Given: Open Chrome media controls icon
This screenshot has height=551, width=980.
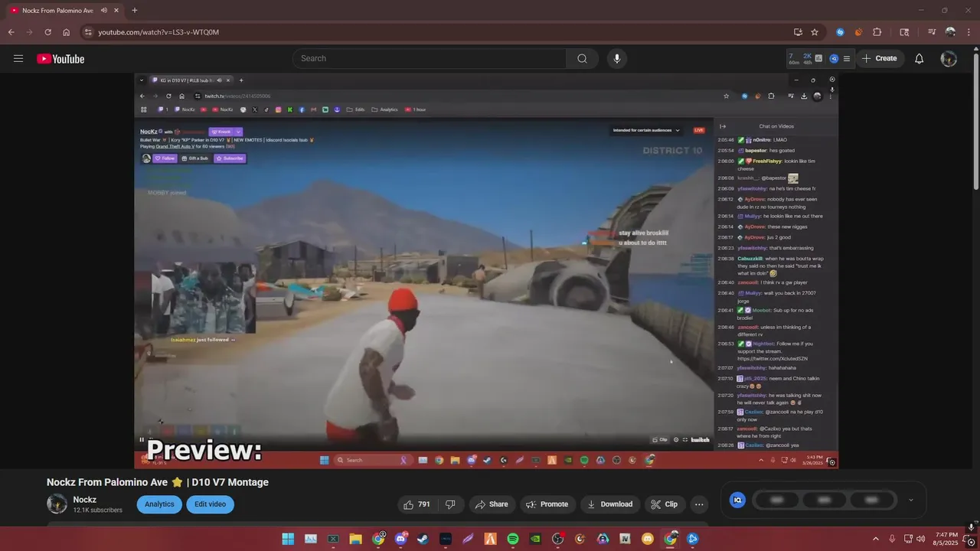Looking at the screenshot, I should click(x=932, y=32).
